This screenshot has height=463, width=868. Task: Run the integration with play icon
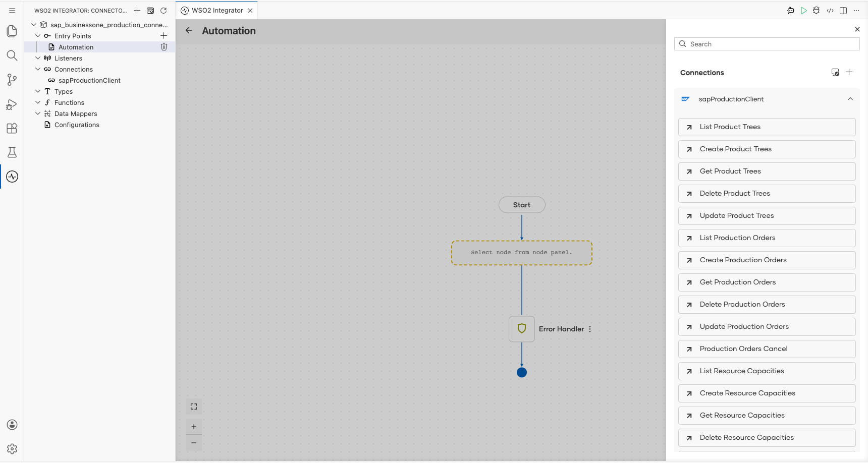click(804, 10)
